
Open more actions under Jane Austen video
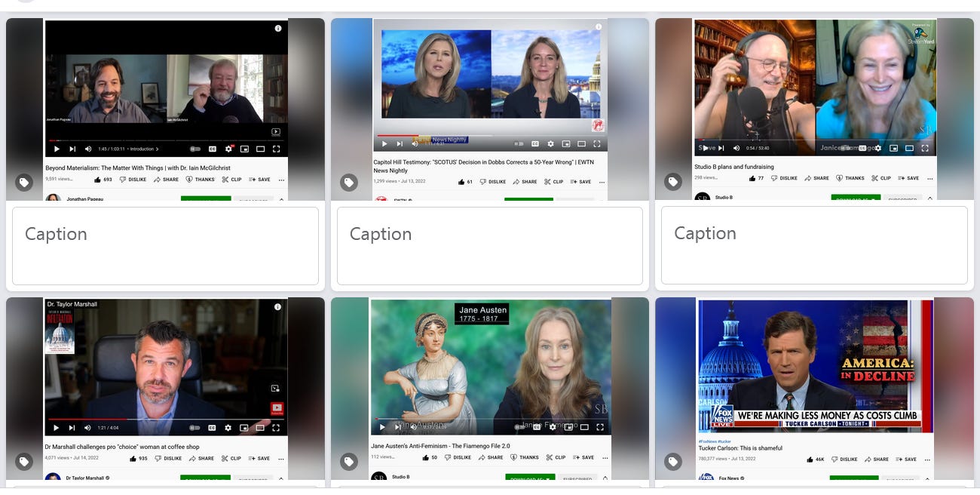[x=605, y=457]
